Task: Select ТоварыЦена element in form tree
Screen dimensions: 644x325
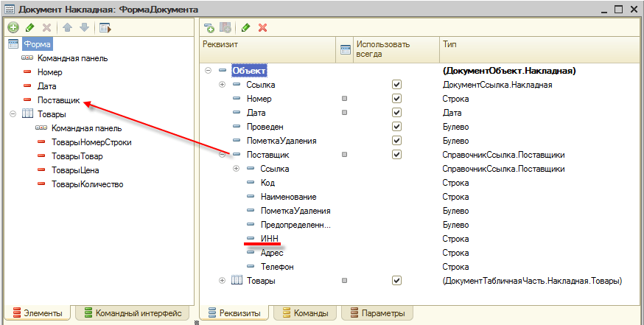Action: (75, 170)
